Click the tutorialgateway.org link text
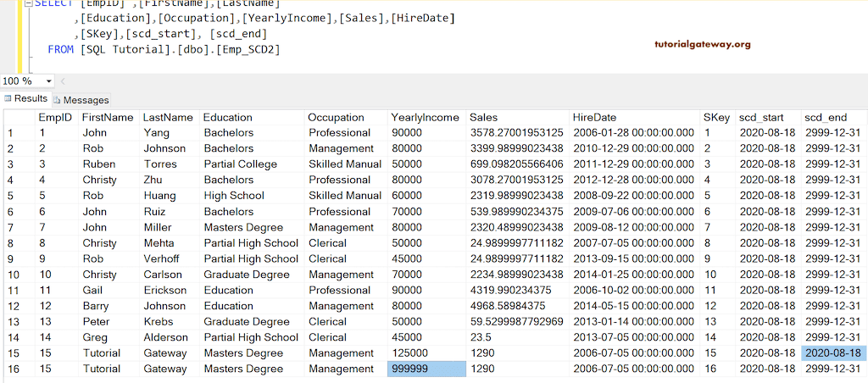 pos(703,44)
